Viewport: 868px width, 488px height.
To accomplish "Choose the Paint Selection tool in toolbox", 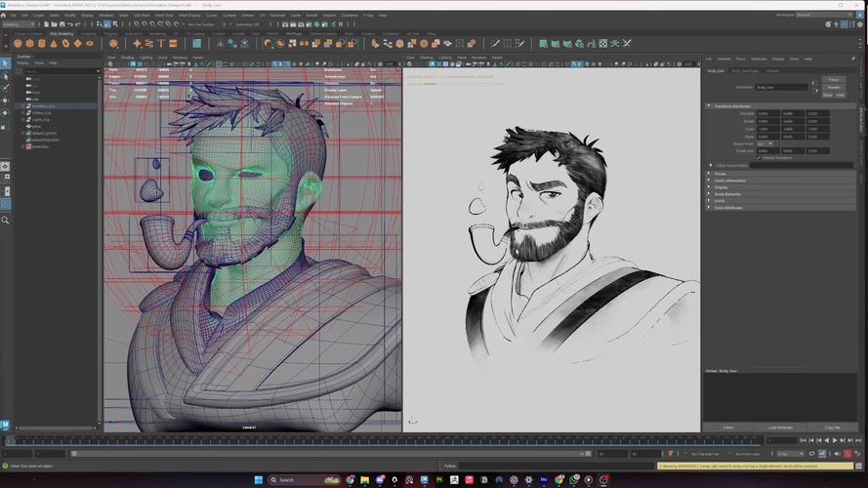I will (x=5, y=88).
